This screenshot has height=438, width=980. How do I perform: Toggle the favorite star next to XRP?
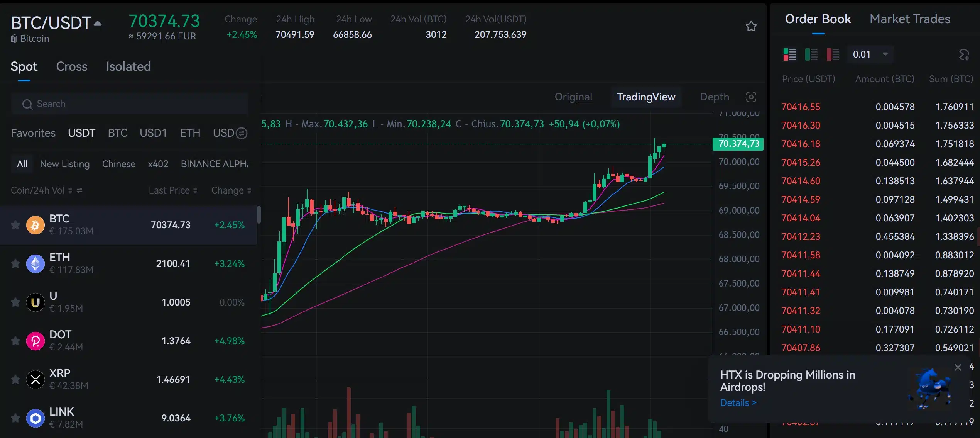pos(15,379)
